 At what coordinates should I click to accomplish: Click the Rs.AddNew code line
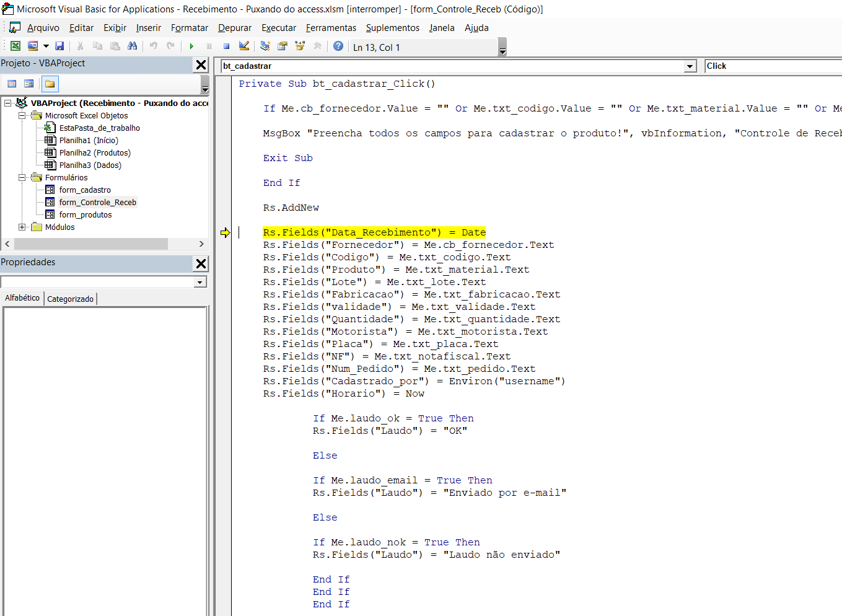tap(291, 208)
